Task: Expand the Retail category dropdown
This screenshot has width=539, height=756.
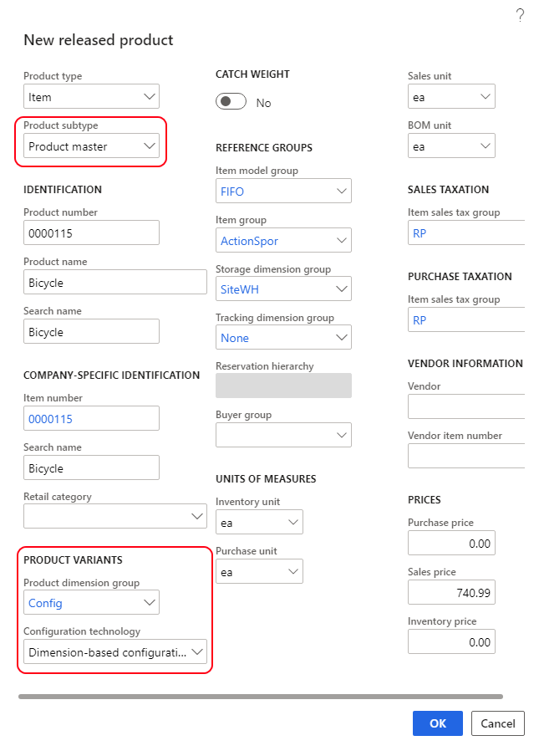Action: (x=115, y=516)
